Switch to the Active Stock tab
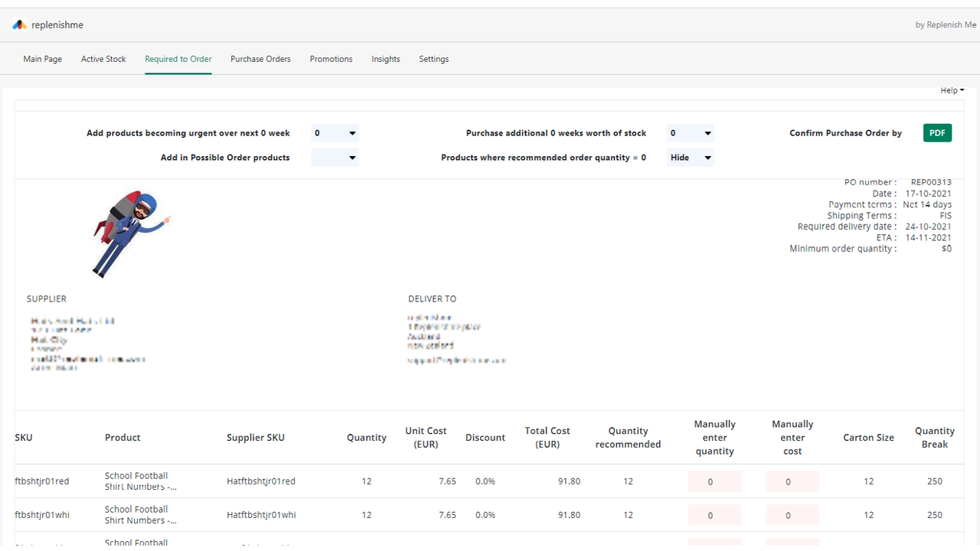 pos(103,59)
